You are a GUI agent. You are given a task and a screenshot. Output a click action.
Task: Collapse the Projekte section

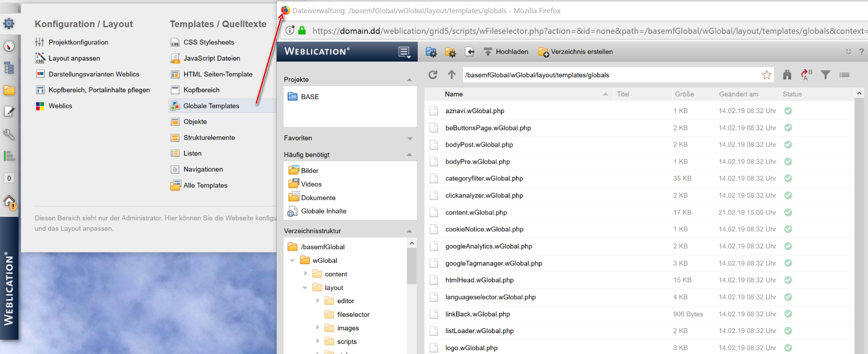point(410,80)
